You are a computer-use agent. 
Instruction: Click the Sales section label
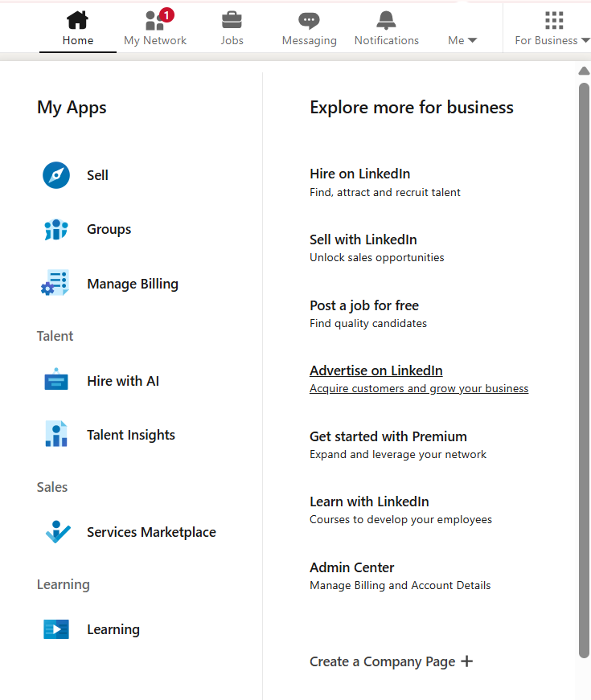pyautogui.click(x=52, y=487)
